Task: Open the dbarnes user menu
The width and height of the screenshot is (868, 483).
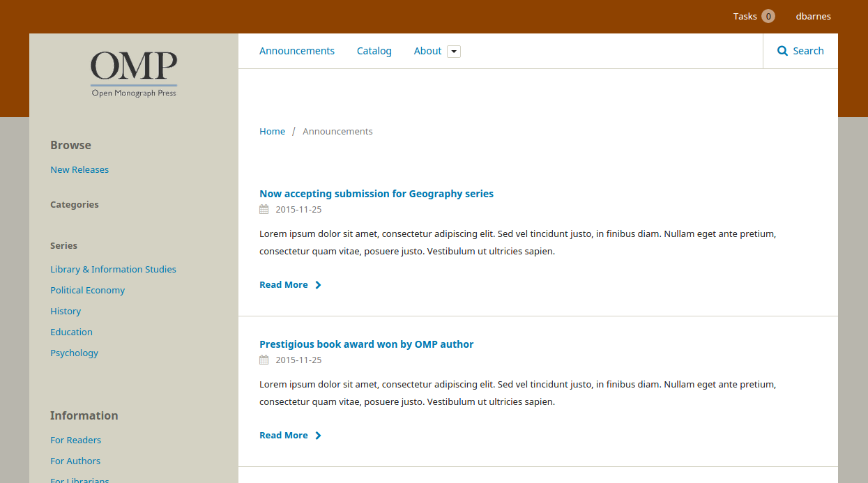Action: [x=813, y=16]
